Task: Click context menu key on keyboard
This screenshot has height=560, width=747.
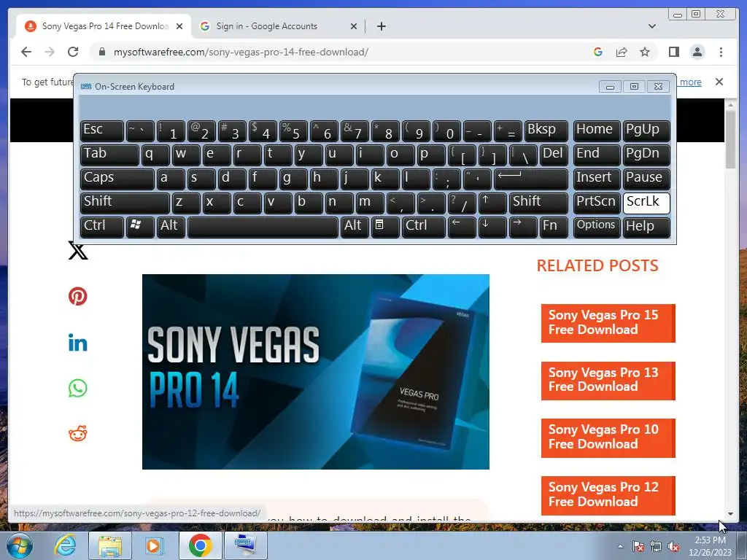Action: point(384,227)
